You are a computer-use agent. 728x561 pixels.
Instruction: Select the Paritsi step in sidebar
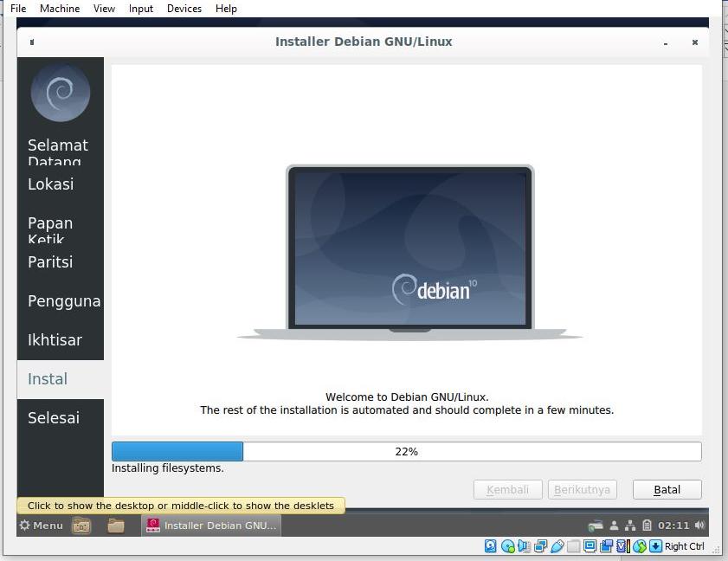click(61, 262)
